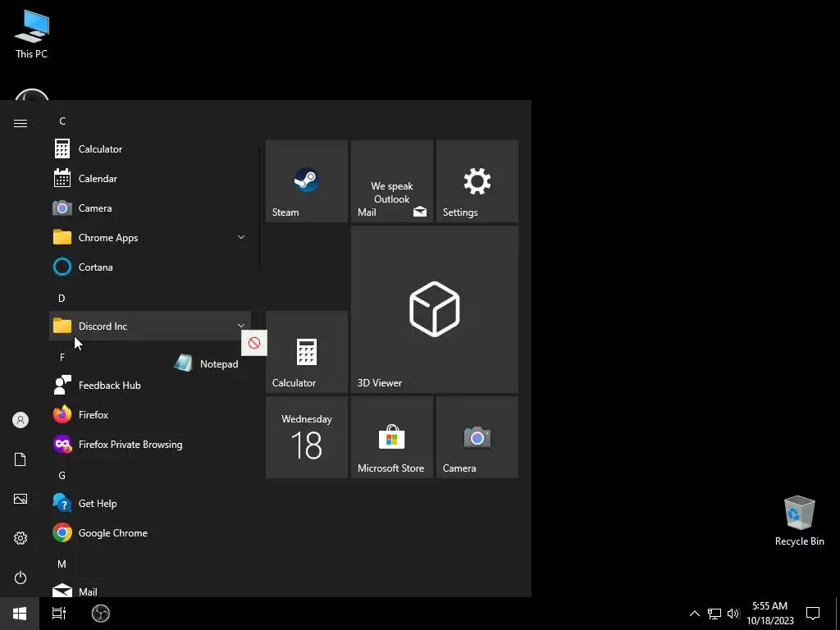
Task: Open the notification center icon
Action: pos(813,614)
